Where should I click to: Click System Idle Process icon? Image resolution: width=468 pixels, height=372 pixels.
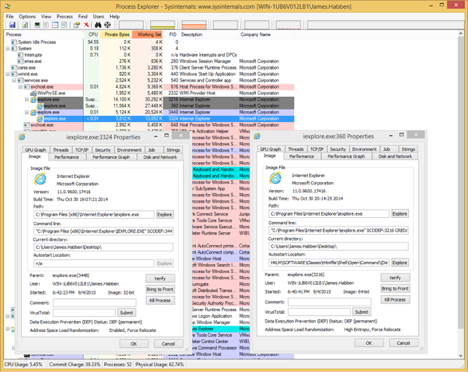click(14, 42)
